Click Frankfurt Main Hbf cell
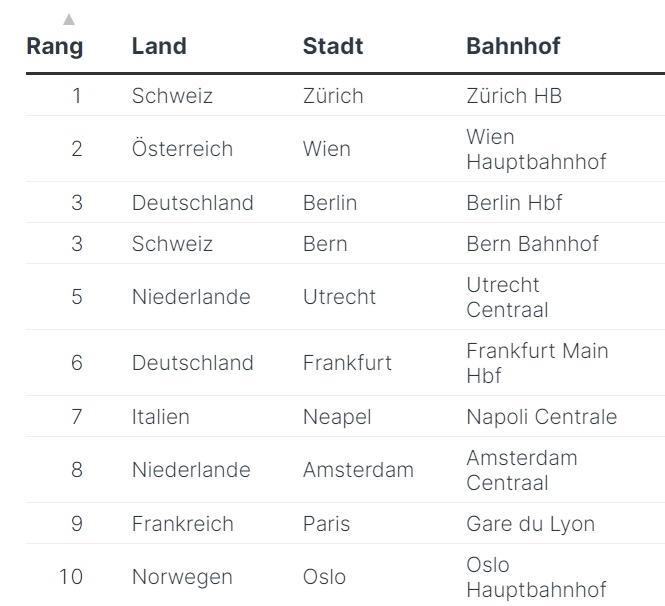The height and width of the screenshot is (606, 665). (537, 363)
